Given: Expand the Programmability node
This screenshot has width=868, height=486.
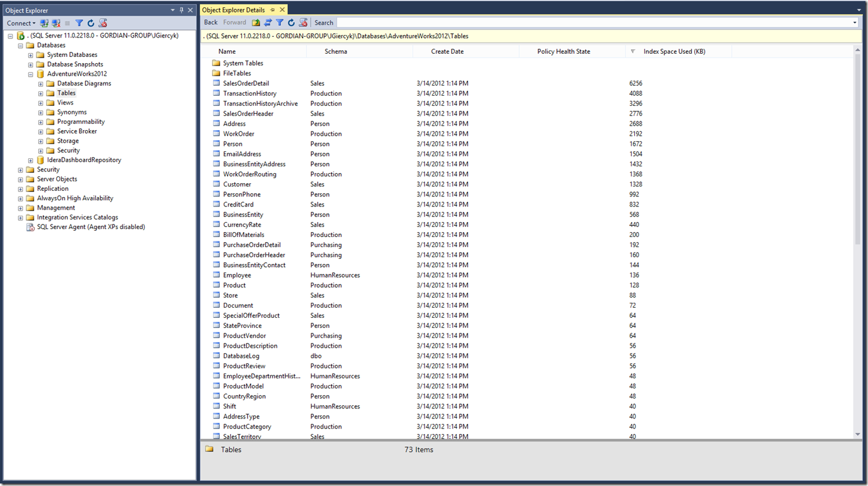Looking at the screenshot, I should [x=41, y=122].
